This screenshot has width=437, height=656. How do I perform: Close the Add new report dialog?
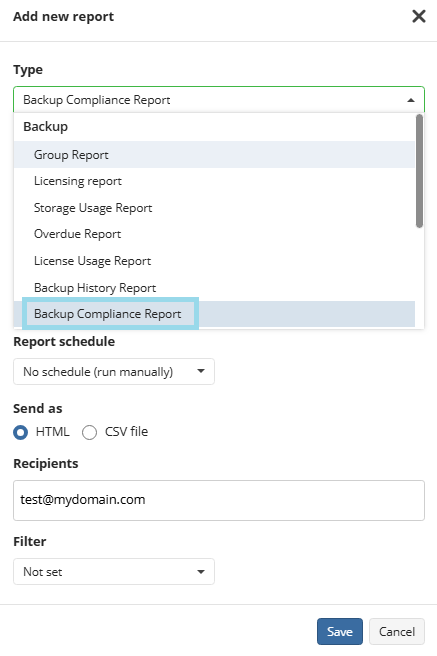pos(419,16)
